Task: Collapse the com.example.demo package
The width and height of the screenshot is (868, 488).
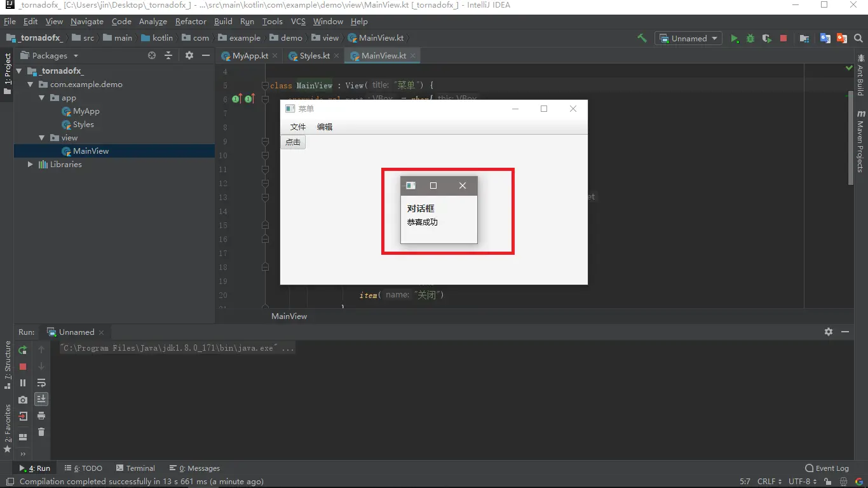Action: pos(30,85)
